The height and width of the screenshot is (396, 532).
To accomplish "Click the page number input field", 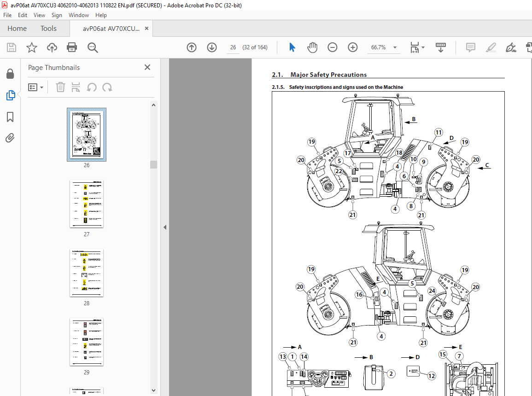I will pyautogui.click(x=233, y=47).
